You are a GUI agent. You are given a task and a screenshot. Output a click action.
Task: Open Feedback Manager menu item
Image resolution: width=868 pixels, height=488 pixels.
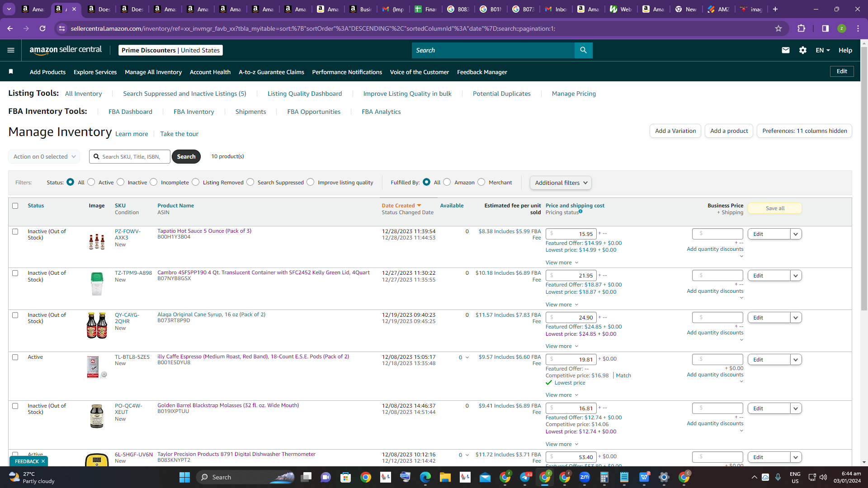(x=482, y=72)
